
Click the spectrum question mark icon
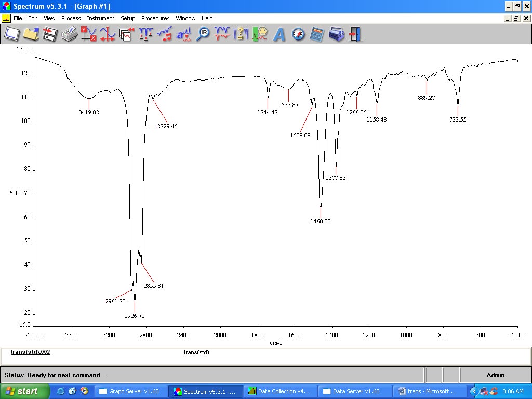click(241, 34)
